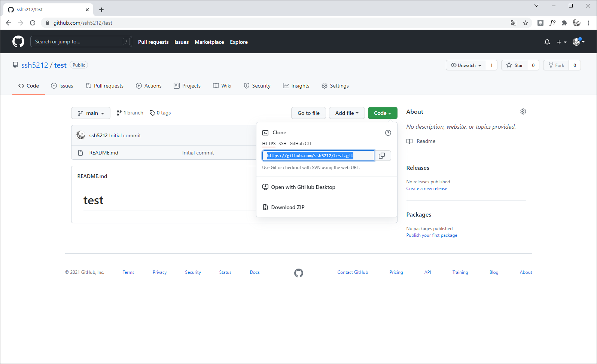Open a new browser tab
597x364 pixels.
point(101,10)
